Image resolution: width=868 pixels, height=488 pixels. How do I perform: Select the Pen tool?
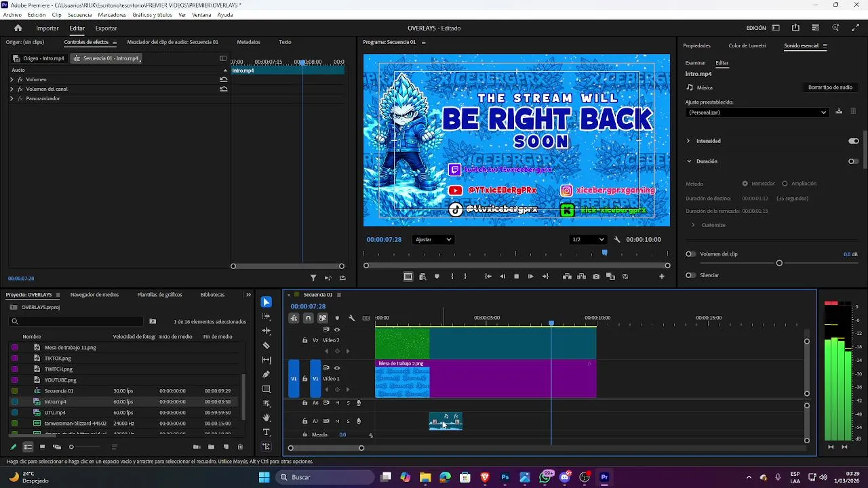tap(267, 374)
